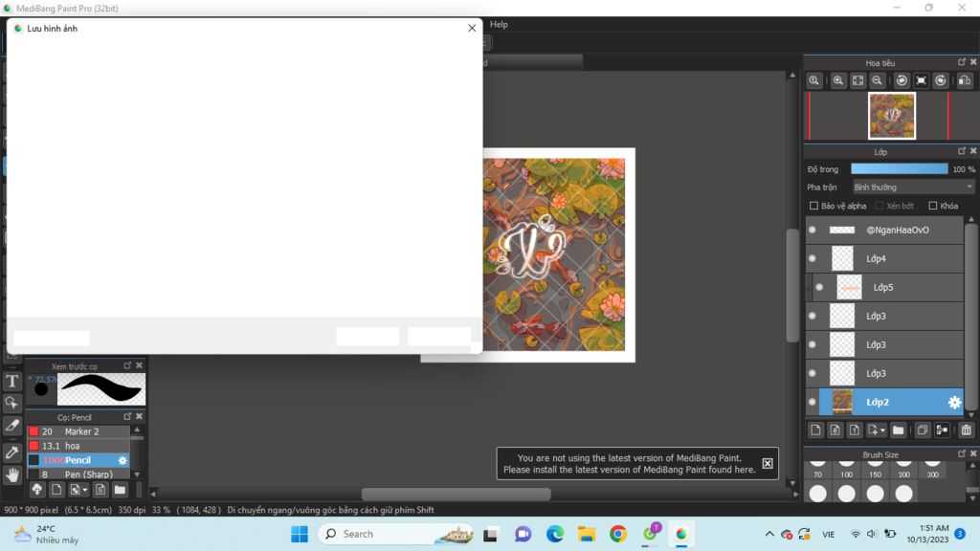
Task: Open the Pha trộn blend mode dropdown
Action: coord(913,187)
